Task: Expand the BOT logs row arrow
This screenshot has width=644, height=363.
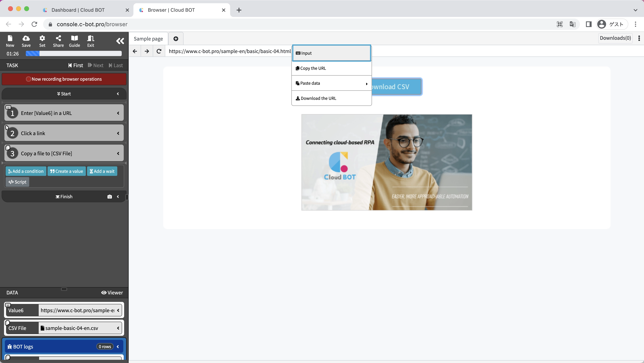Action: (118, 346)
